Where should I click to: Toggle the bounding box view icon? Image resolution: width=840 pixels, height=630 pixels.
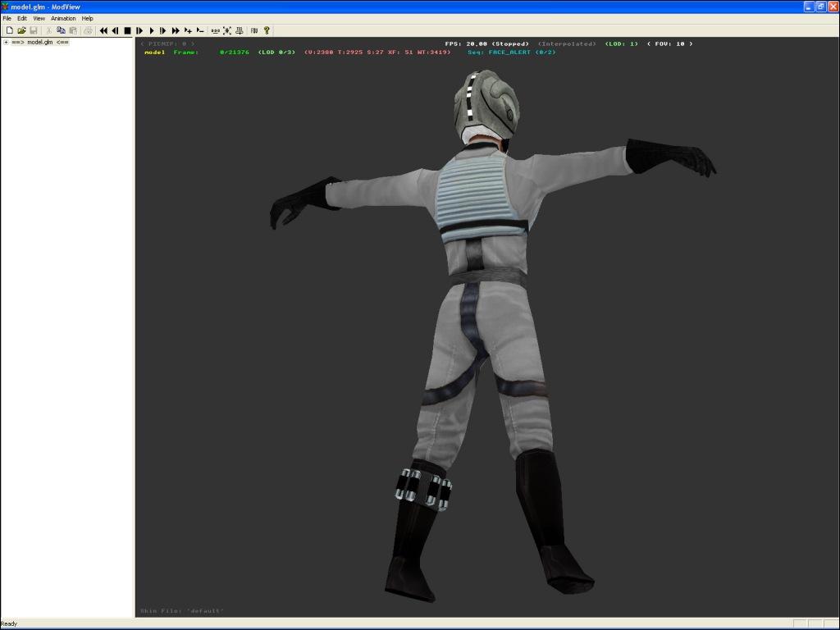227,30
